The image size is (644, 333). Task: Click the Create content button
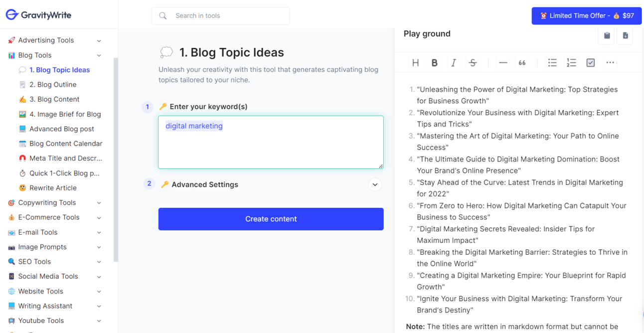(271, 219)
